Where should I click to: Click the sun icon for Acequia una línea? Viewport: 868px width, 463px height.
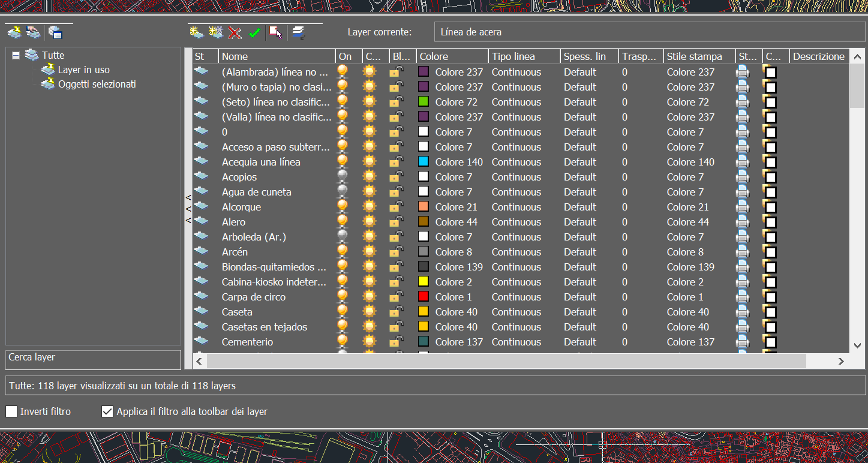[370, 161]
